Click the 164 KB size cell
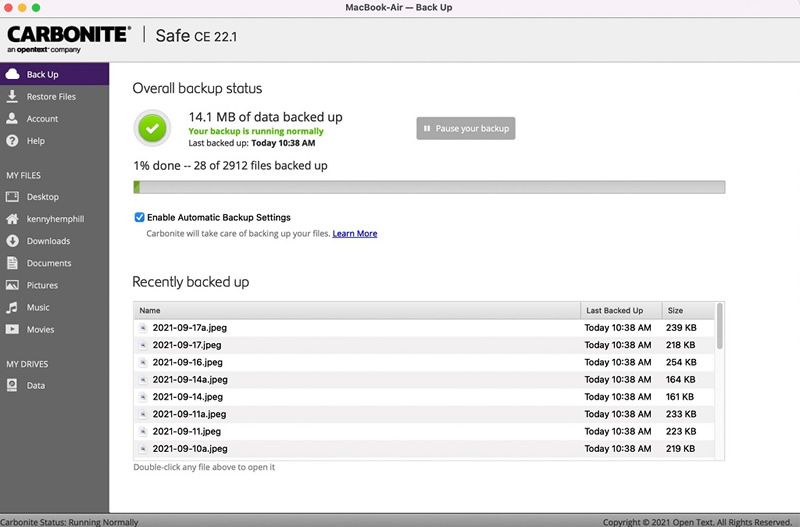800x527 pixels. click(681, 380)
